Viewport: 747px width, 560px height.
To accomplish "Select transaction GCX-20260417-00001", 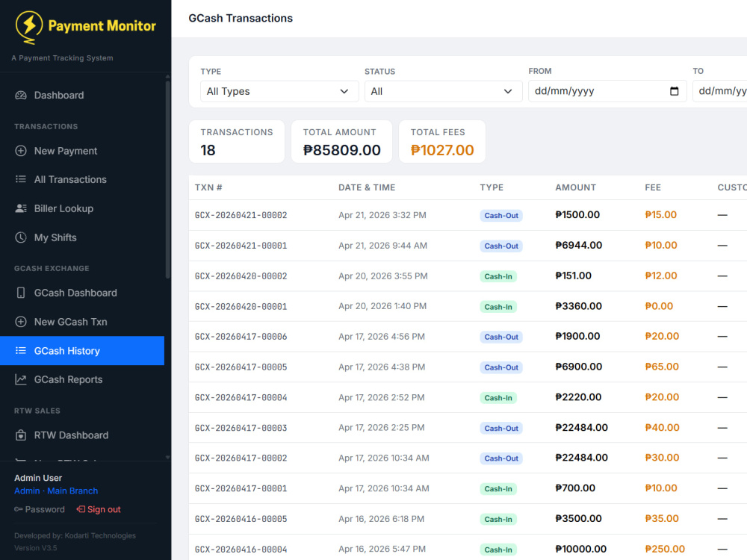I will [x=241, y=488].
